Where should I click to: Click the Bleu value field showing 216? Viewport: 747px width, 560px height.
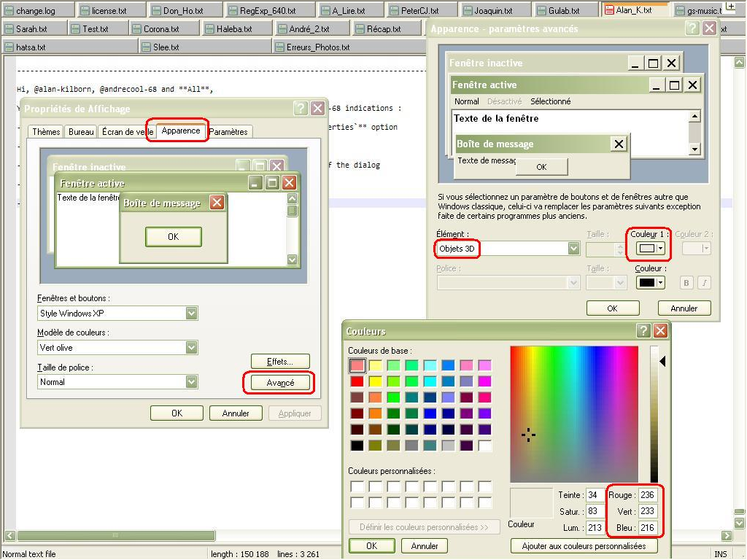[648, 528]
